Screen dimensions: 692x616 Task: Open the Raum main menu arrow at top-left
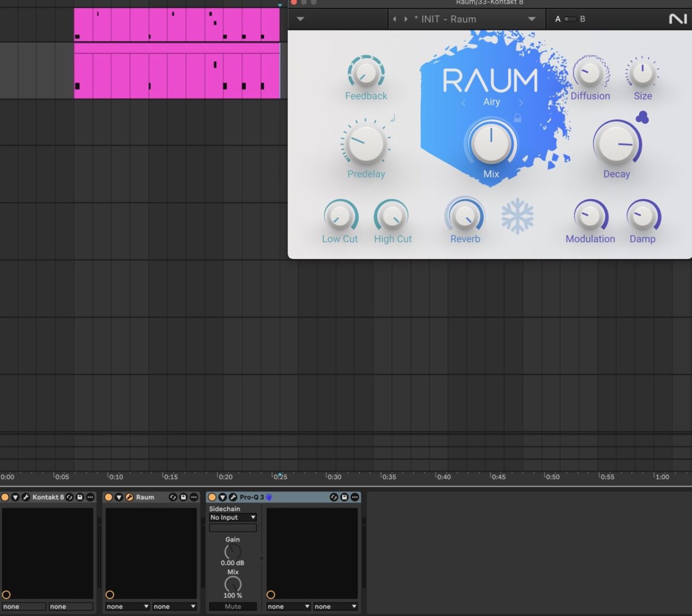tap(300, 19)
